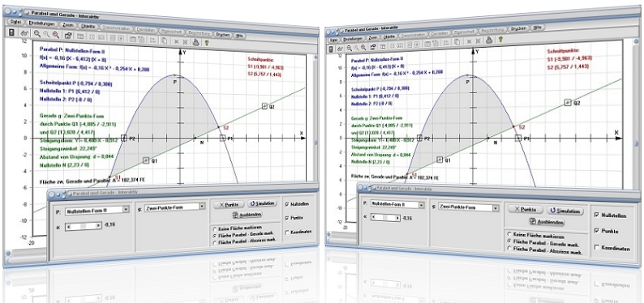Open the properties dialog icon in left window toolbar

point(68,36)
